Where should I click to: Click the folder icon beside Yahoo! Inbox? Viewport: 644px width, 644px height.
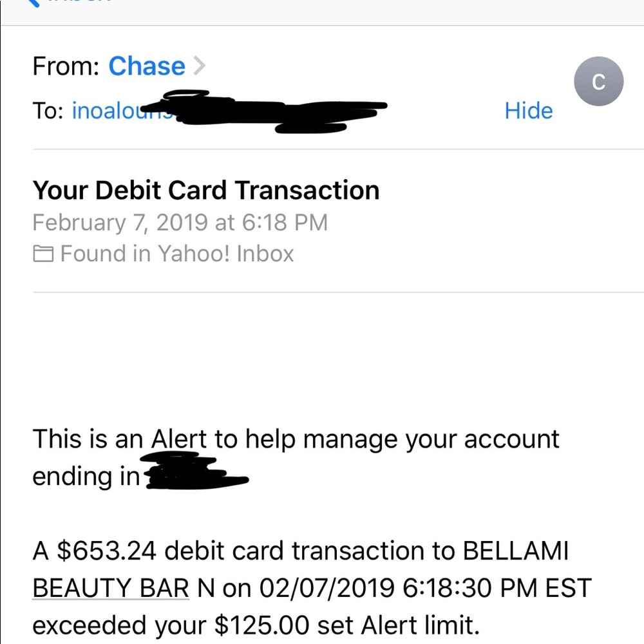coord(43,254)
